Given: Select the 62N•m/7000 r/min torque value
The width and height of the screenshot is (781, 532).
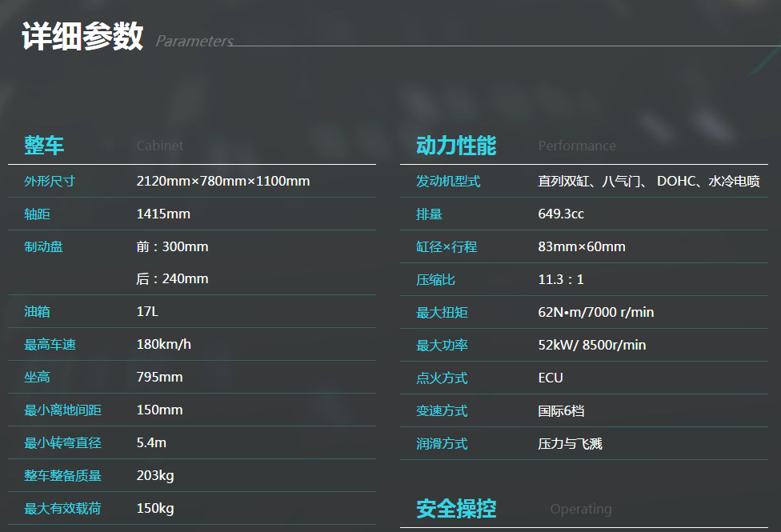Looking at the screenshot, I should (596, 312).
